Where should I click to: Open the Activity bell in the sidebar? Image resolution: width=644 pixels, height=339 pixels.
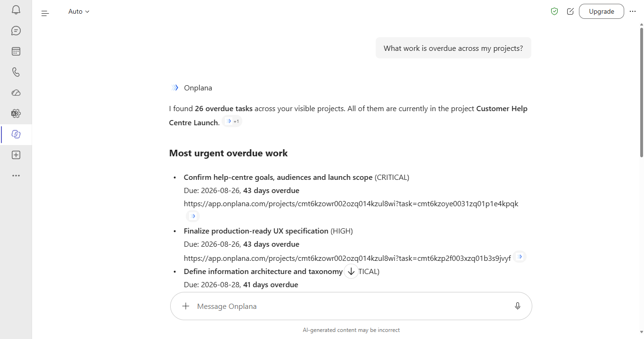(16, 10)
